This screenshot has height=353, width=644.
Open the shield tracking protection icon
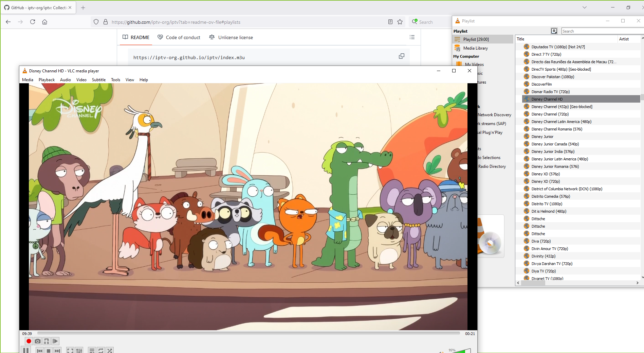pyautogui.click(x=96, y=22)
